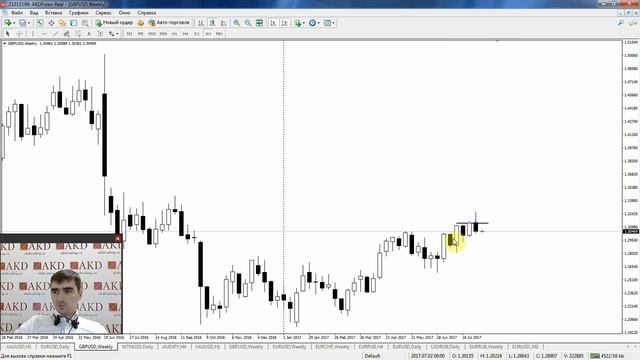Switch timeframe to M1
This screenshot has height=360, width=640.
click(x=129, y=33)
